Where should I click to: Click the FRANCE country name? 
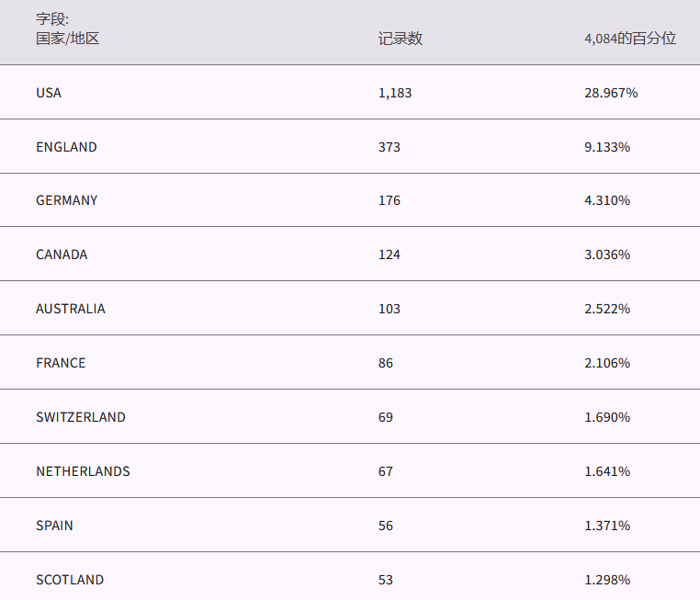click(x=61, y=363)
